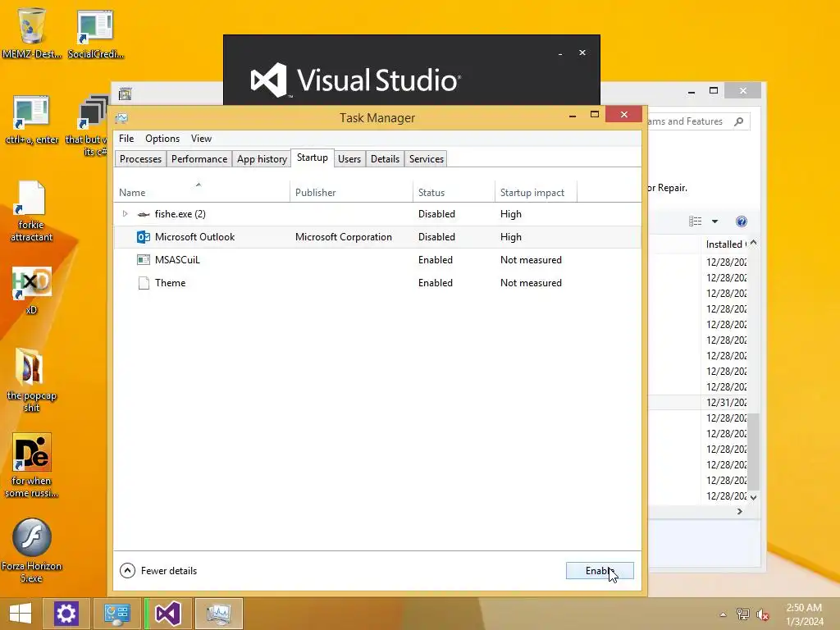
Task: Switch to the Details tab
Action: 386,159
